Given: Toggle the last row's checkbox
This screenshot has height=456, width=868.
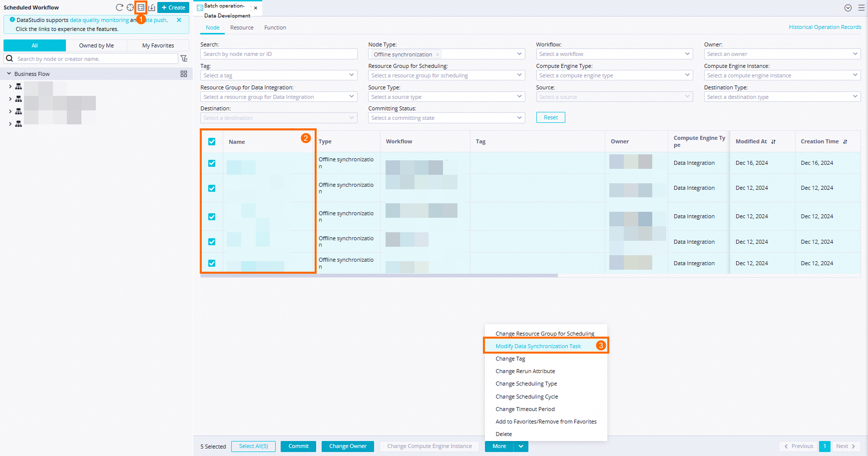Looking at the screenshot, I should tap(212, 263).
